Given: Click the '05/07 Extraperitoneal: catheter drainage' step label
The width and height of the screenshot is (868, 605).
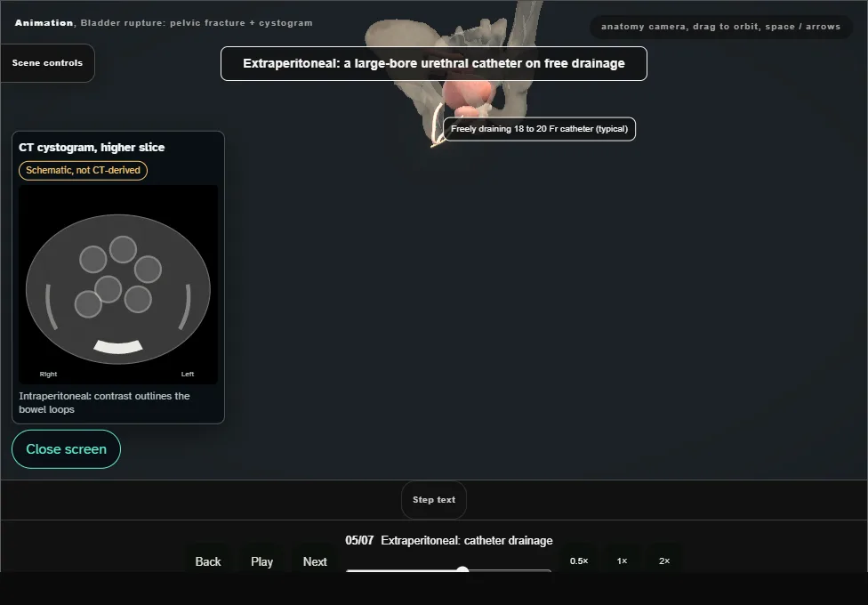Looking at the screenshot, I should click(x=449, y=541).
